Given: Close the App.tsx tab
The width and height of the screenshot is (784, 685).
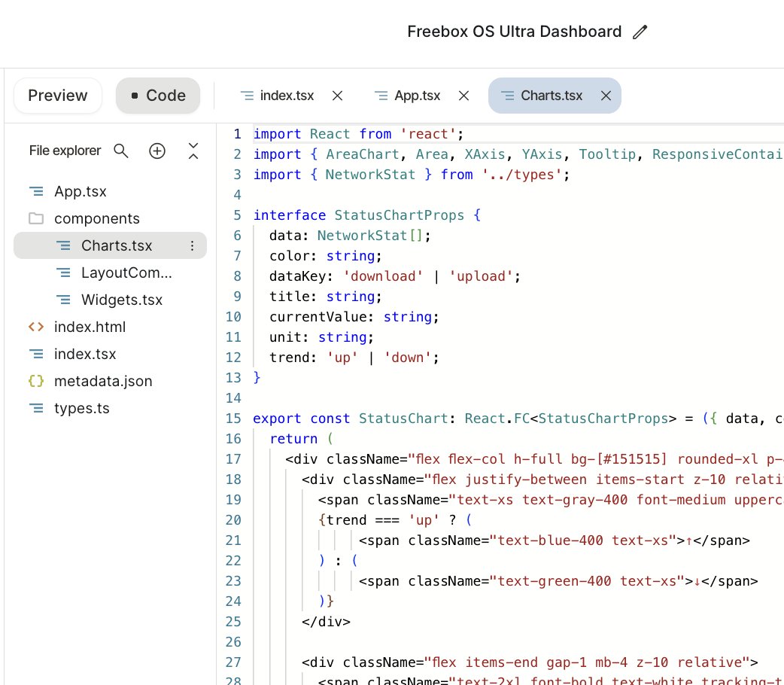Looking at the screenshot, I should pyautogui.click(x=464, y=96).
